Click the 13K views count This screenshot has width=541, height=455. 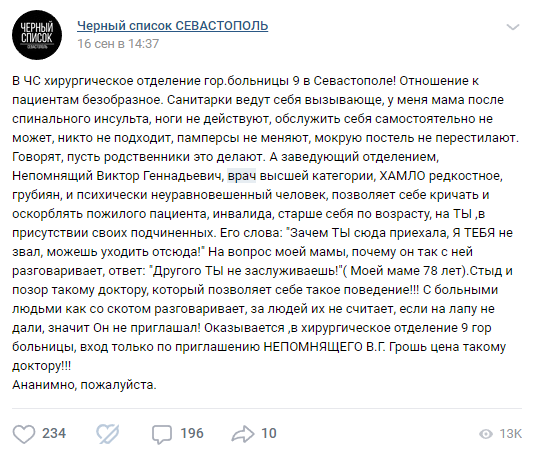[511, 434]
